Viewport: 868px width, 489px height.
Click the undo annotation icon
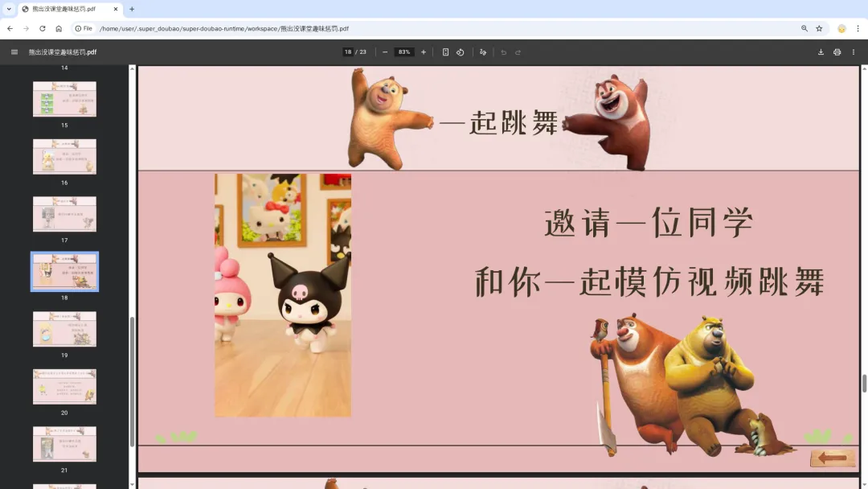click(x=504, y=52)
